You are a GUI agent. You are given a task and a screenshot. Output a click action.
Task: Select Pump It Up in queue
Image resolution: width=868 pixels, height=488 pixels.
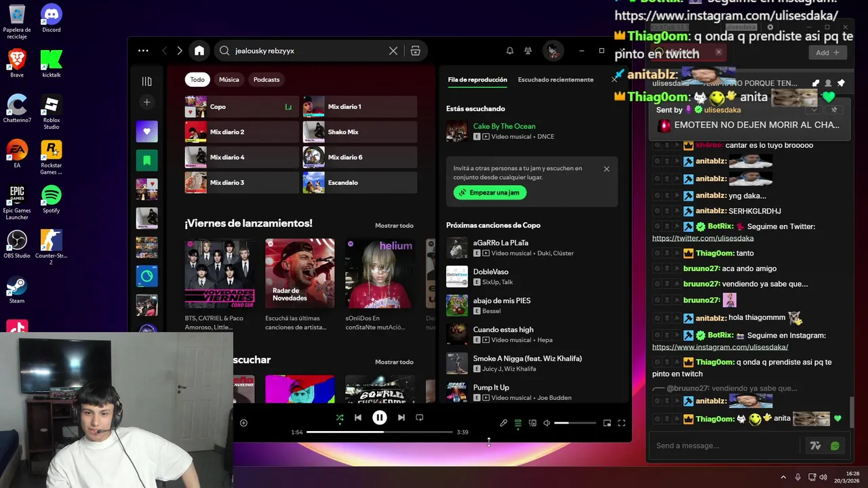point(531,392)
